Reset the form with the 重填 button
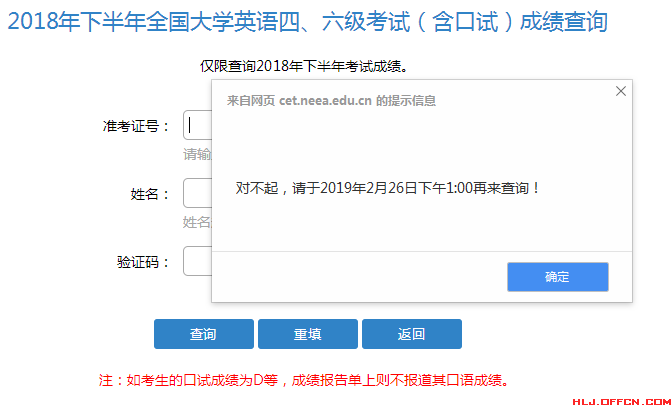The height and width of the screenshot is (411, 671). point(308,334)
